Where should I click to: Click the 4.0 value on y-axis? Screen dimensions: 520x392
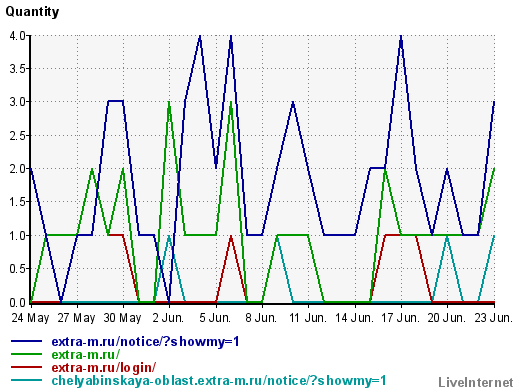pyautogui.click(x=18, y=36)
